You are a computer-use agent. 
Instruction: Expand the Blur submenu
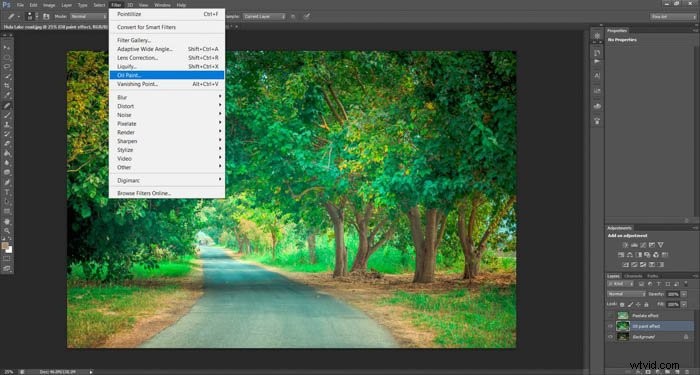[167, 97]
